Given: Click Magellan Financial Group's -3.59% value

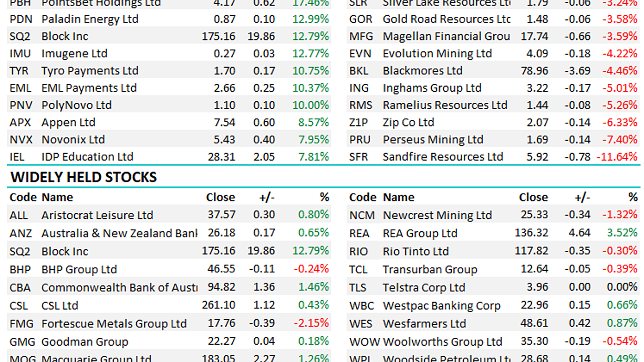Looking at the screenshot, I should pyautogui.click(x=619, y=37).
